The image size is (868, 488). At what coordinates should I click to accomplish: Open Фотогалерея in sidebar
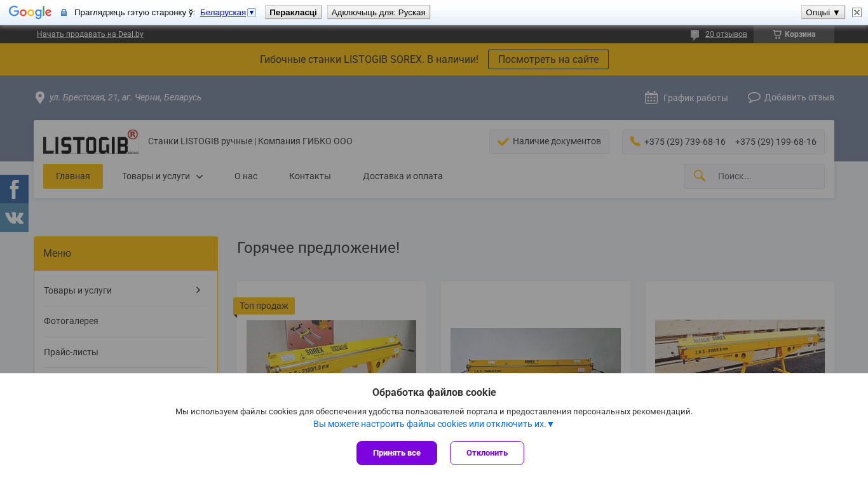71,321
